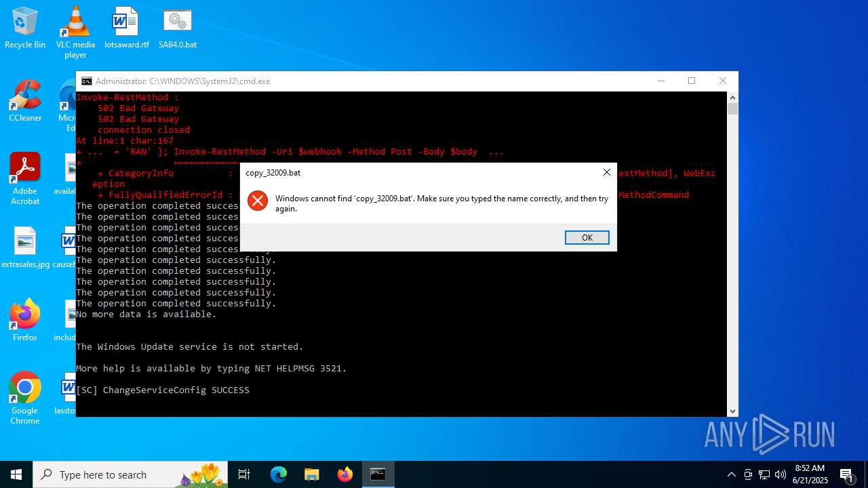Click cmd scrollbar down arrow
The image size is (868, 488).
point(732,411)
